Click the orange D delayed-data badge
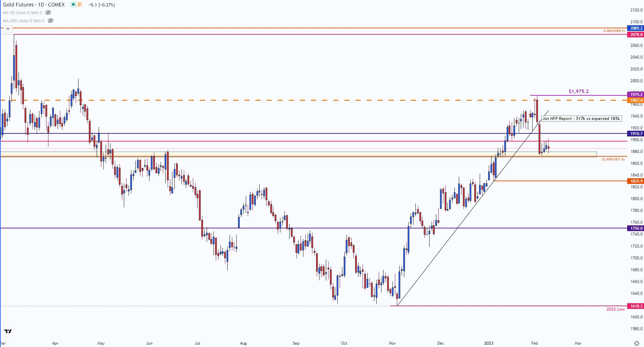 point(79,5)
